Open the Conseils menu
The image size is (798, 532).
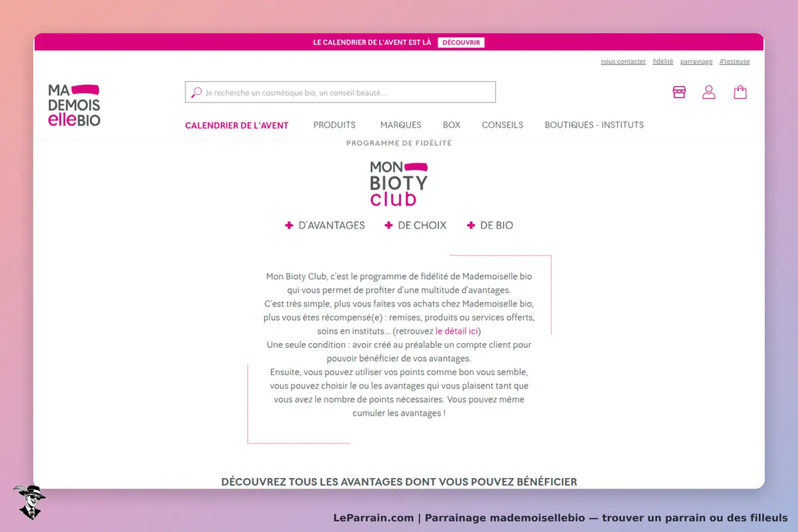(503, 125)
